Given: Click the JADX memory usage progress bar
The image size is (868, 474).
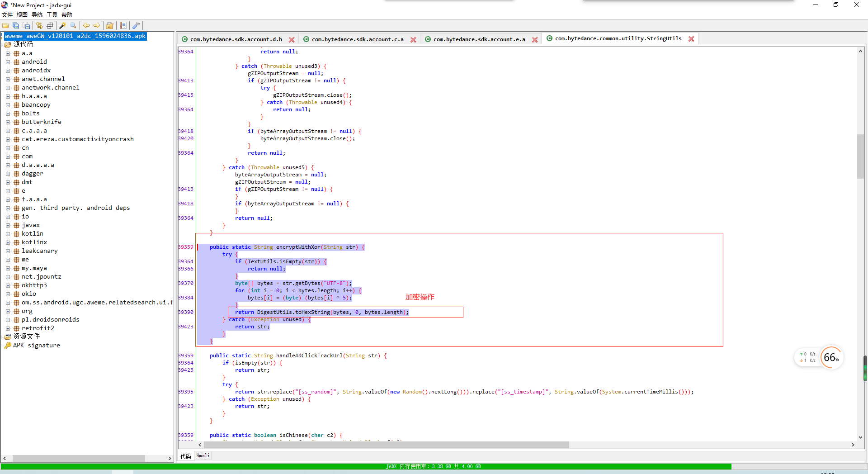Looking at the screenshot, I should pos(434,466).
